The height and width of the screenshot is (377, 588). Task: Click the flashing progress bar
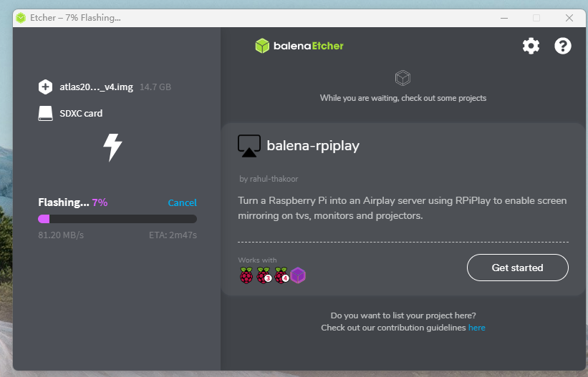click(117, 219)
